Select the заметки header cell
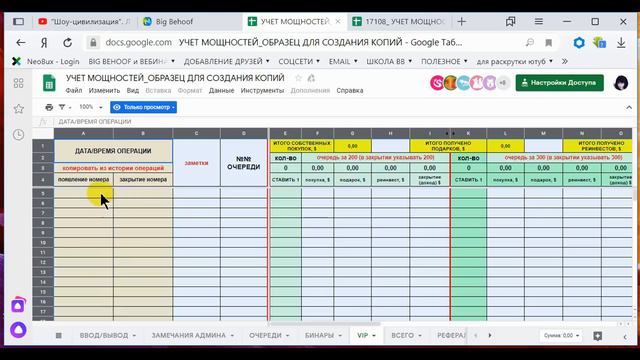 tap(196, 163)
